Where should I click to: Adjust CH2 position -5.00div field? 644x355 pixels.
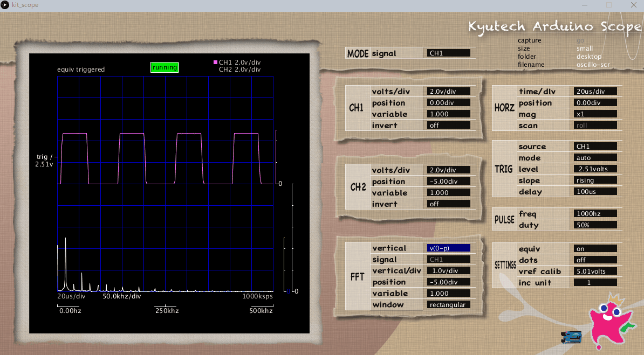click(x=449, y=181)
